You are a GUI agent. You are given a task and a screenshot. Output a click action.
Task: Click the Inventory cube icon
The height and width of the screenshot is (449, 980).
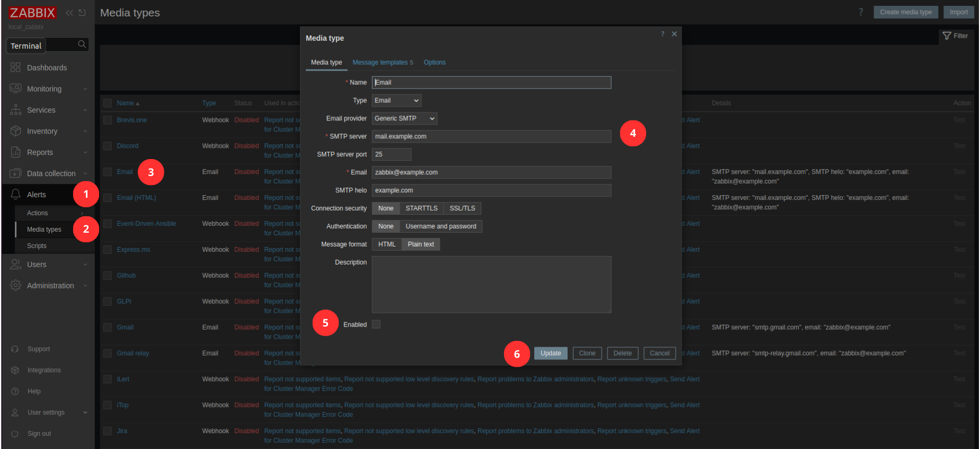click(x=15, y=131)
